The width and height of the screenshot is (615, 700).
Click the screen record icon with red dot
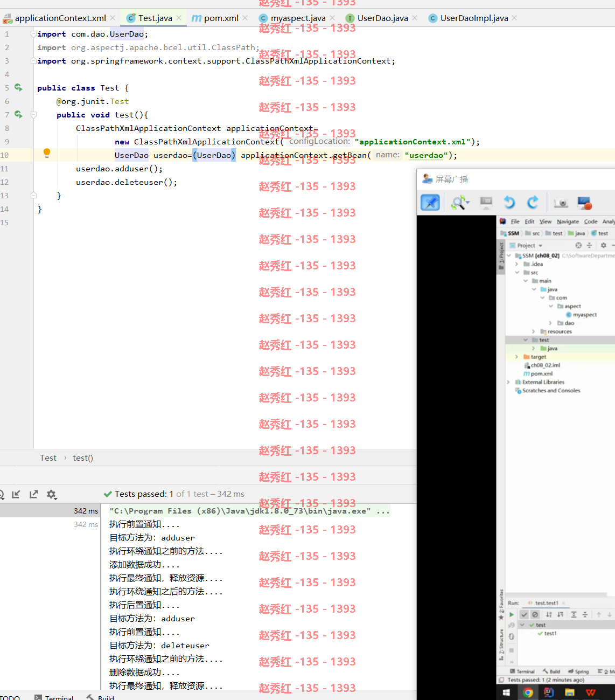(x=584, y=203)
